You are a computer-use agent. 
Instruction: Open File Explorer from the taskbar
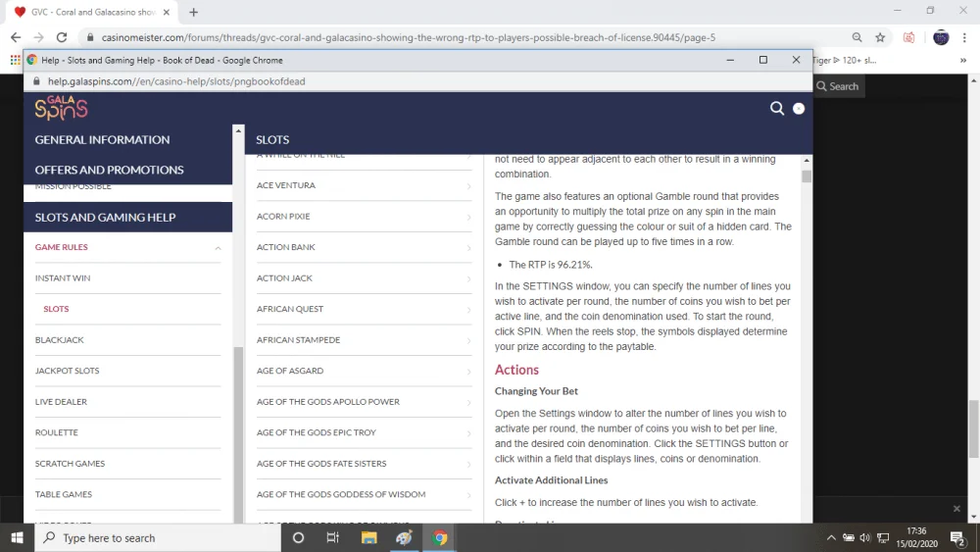368,537
